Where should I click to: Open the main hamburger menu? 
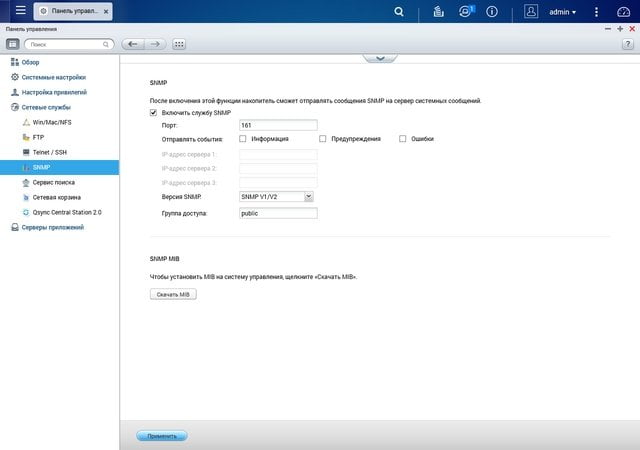coord(20,11)
